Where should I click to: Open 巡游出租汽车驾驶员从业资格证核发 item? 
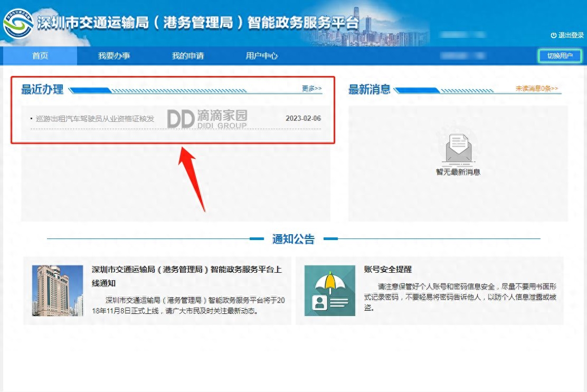[x=94, y=119]
